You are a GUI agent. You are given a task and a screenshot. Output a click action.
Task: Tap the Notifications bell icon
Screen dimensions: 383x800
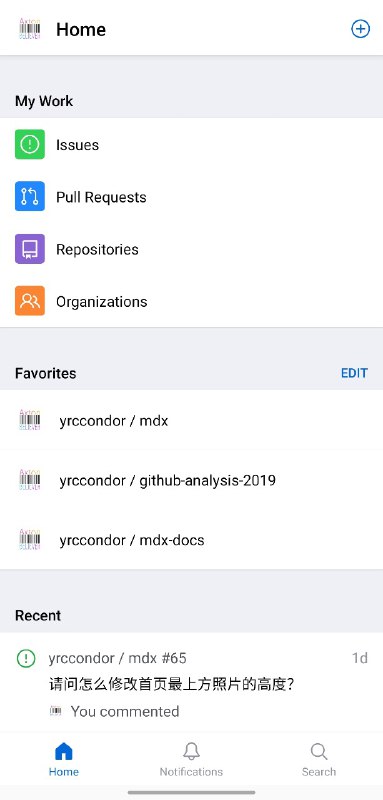pos(191,752)
